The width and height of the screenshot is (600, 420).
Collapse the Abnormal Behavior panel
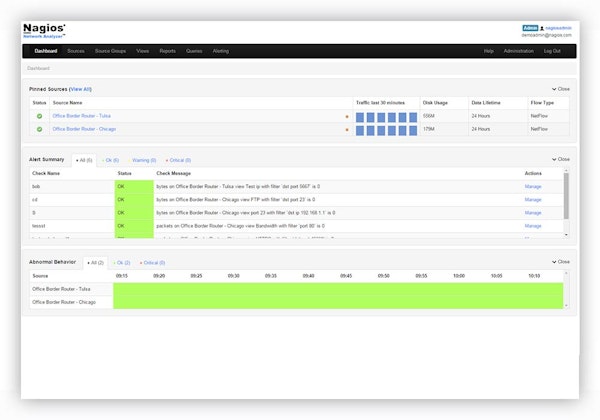click(x=561, y=261)
